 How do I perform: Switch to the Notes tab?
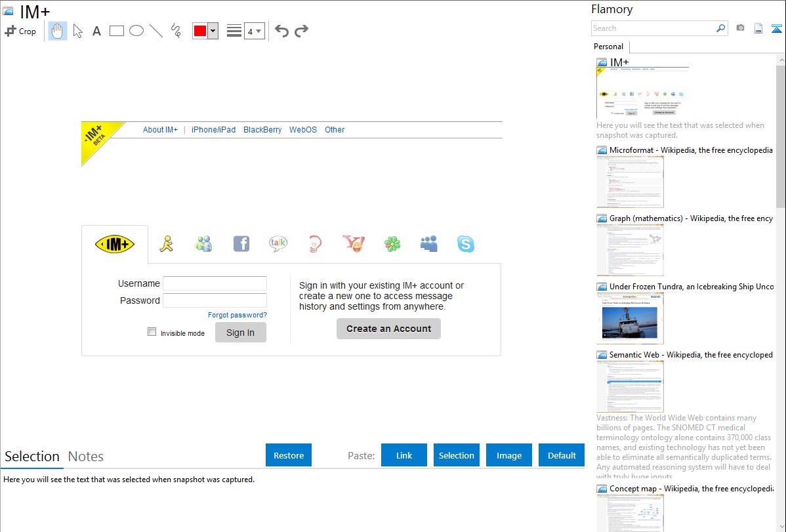[86, 457]
